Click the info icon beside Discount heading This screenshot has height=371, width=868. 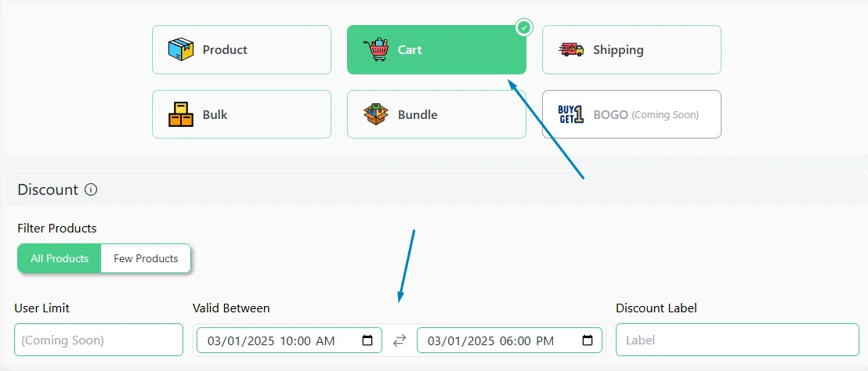[91, 189]
